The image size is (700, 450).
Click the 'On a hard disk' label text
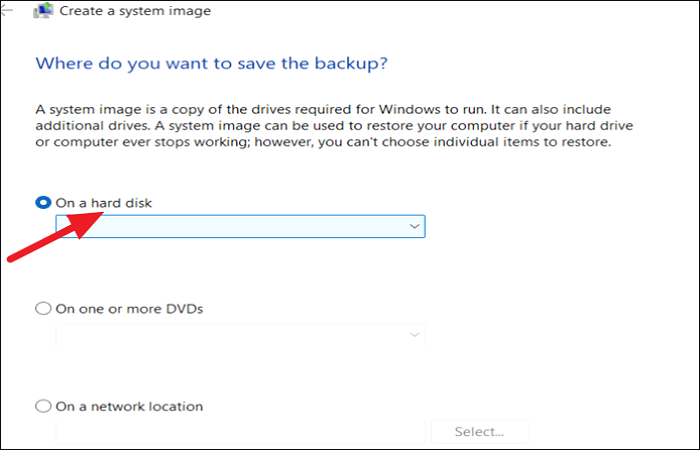(104, 202)
